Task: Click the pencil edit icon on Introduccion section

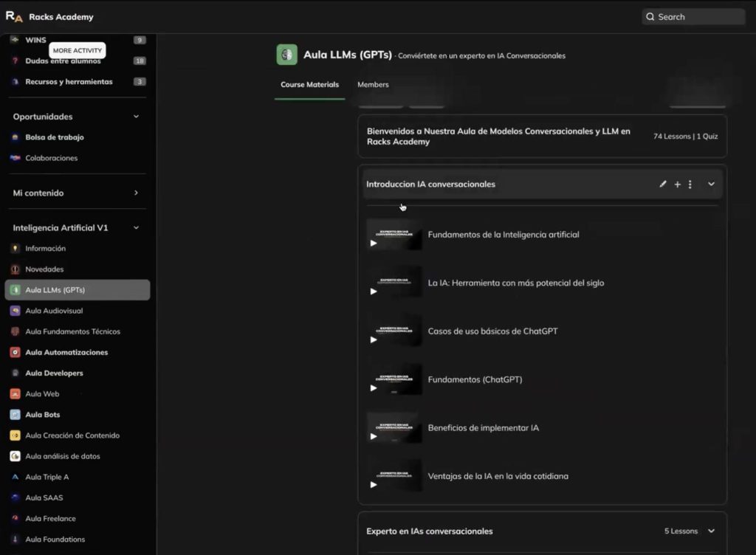Action: (662, 185)
